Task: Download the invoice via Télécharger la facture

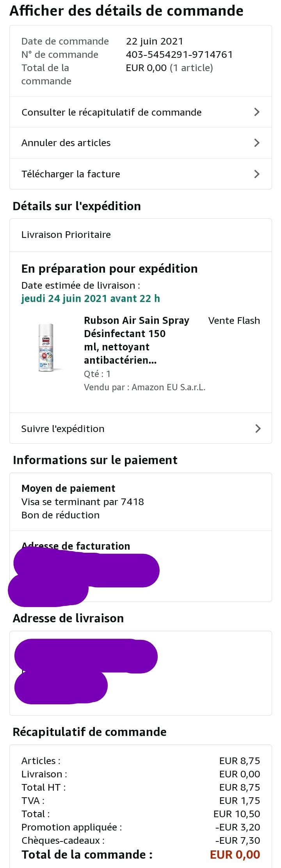Action: tap(140, 174)
